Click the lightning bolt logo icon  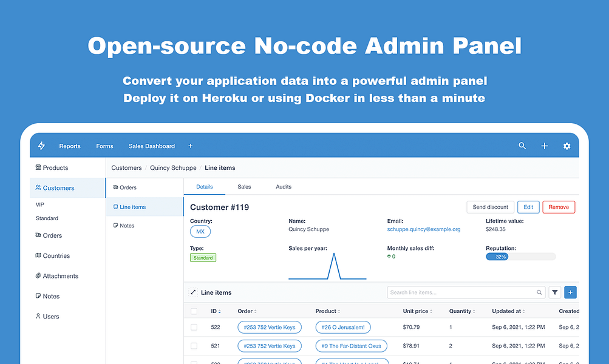coord(41,146)
